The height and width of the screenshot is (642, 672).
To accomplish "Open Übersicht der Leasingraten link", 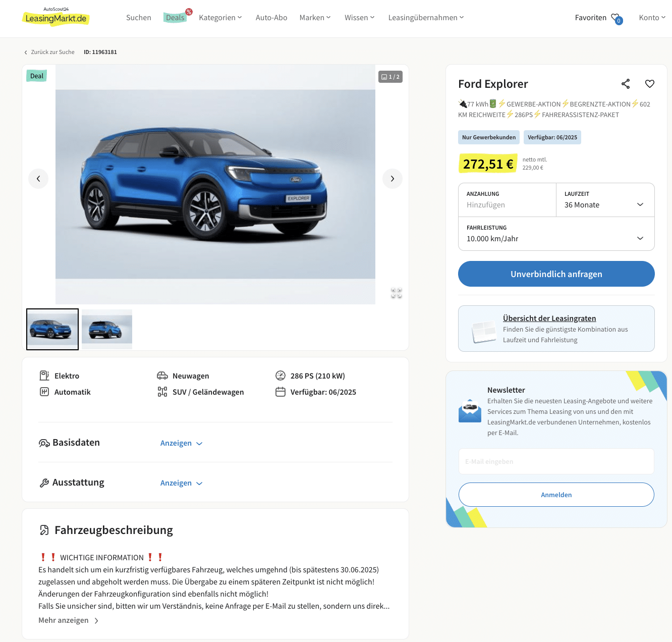I will 549,318.
